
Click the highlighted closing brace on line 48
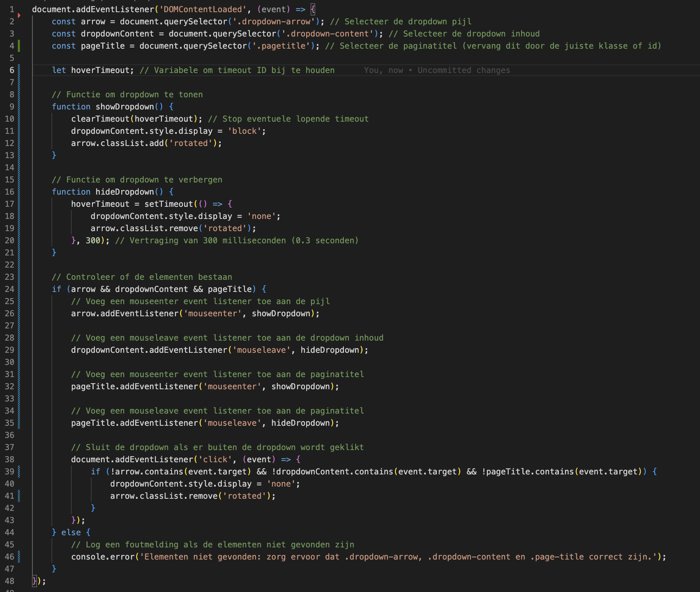pos(34,581)
